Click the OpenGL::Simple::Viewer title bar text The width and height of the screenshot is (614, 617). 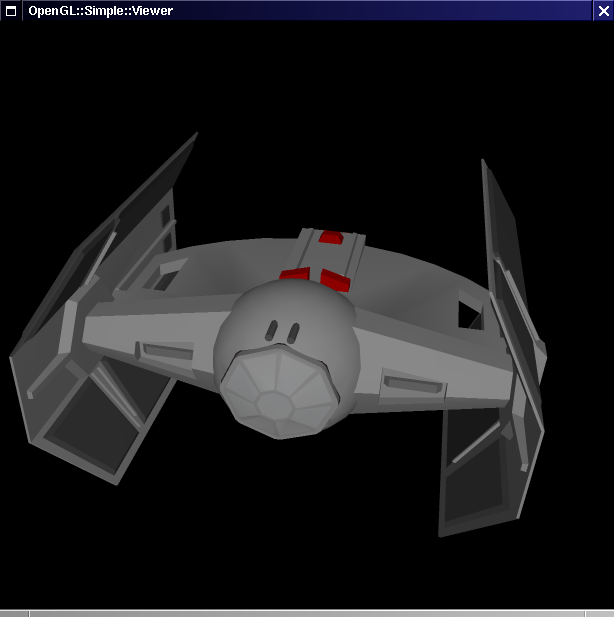(x=101, y=11)
